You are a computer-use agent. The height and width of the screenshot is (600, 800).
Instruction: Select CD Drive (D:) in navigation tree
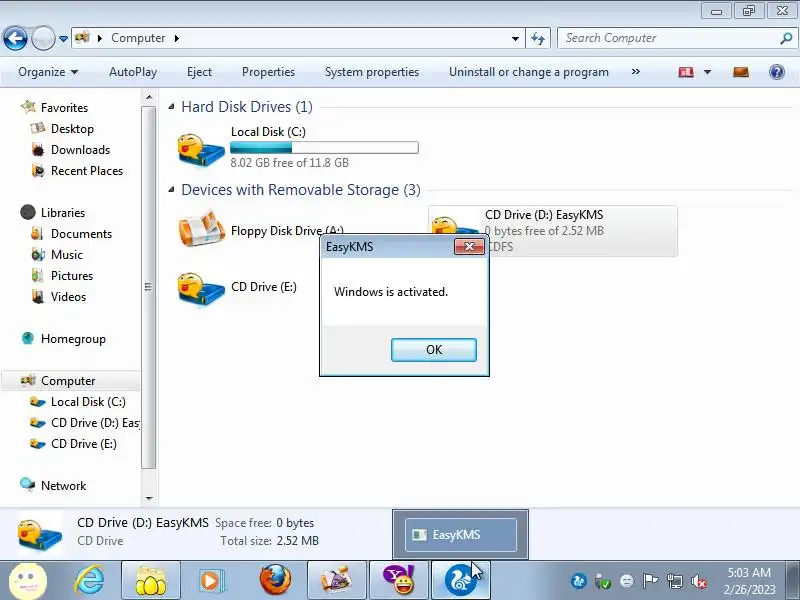click(94, 422)
